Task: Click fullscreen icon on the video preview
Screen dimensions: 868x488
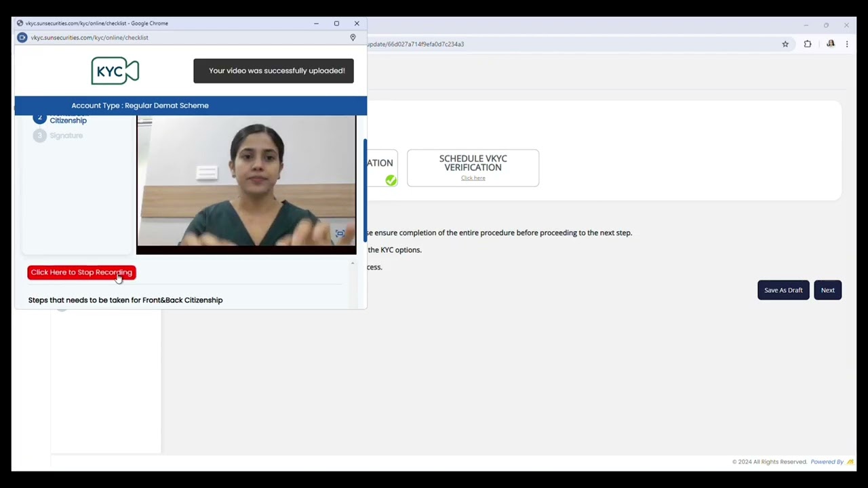Action: click(x=340, y=233)
